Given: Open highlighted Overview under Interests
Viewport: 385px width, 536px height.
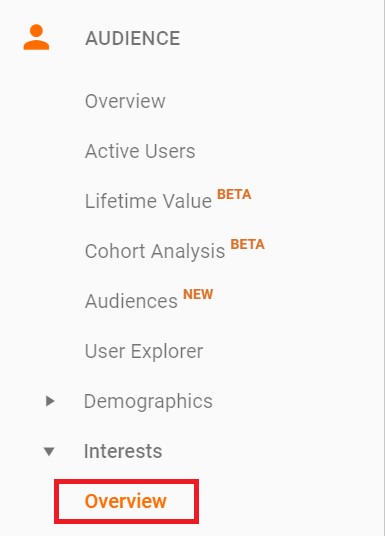Looking at the screenshot, I should (x=125, y=501).
